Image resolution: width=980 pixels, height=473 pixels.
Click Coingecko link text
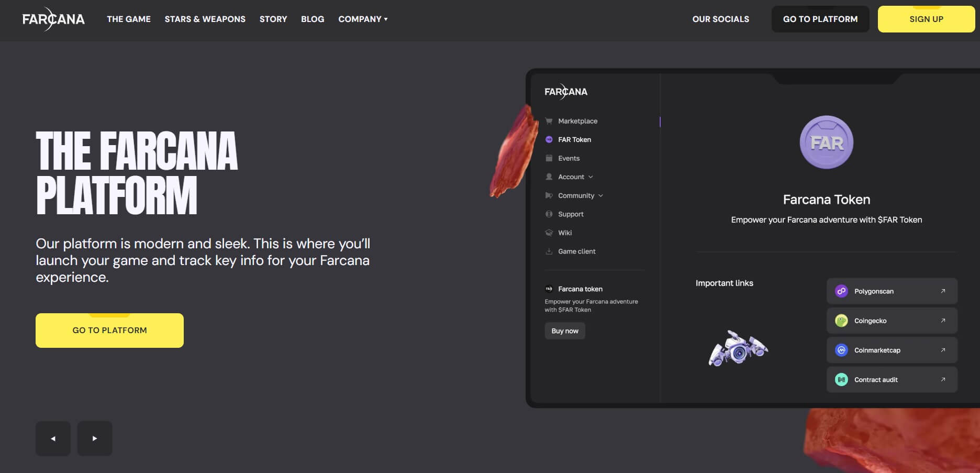point(870,321)
